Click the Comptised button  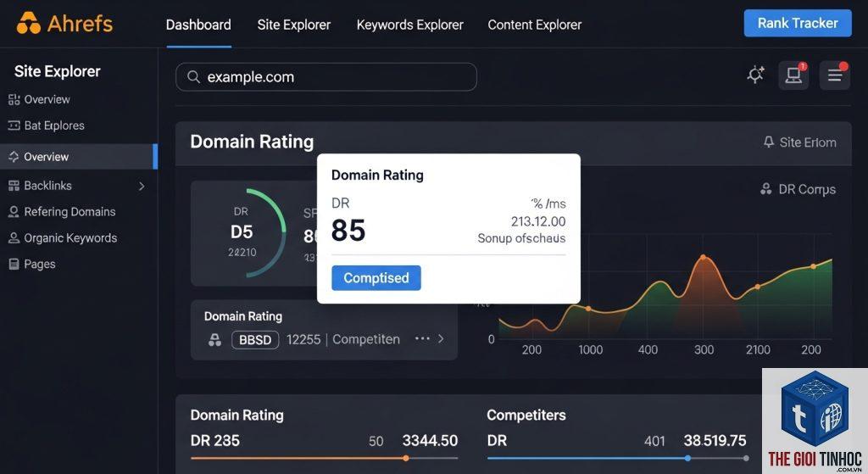point(376,278)
